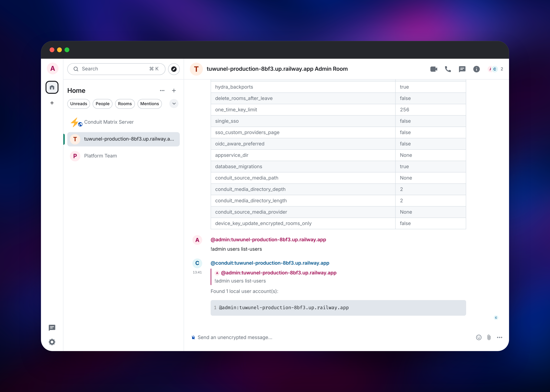Open threads activity in the left sidebar
This screenshot has width=550, height=392.
click(x=52, y=328)
